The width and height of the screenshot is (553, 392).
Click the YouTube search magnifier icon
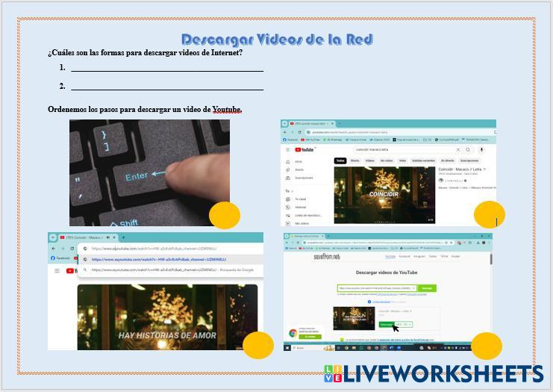pyautogui.click(x=468, y=150)
